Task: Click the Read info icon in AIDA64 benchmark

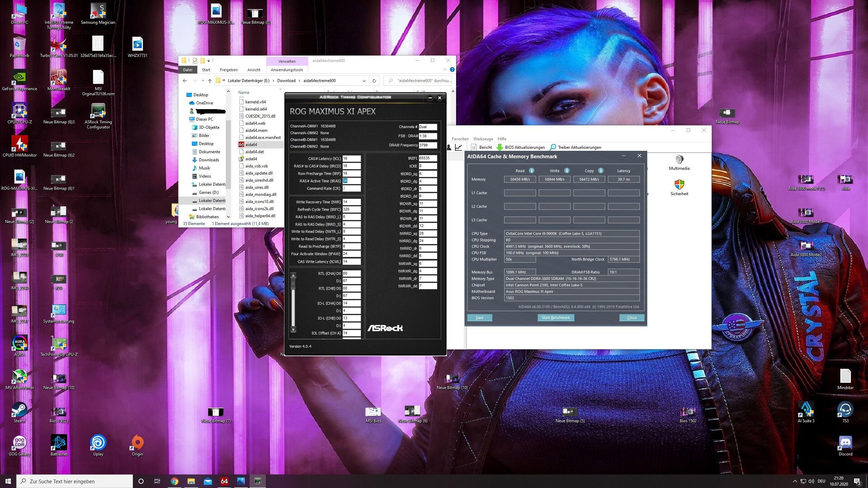Action: click(532, 170)
